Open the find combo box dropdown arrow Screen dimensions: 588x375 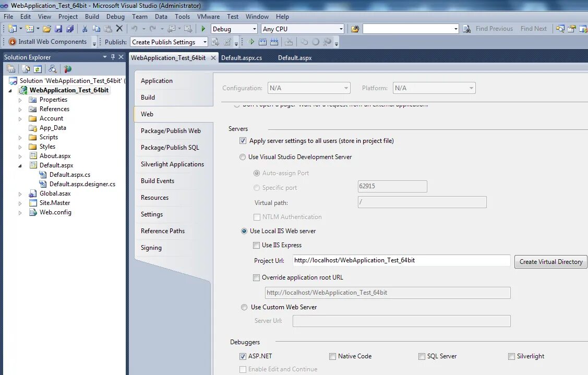point(455,29)
